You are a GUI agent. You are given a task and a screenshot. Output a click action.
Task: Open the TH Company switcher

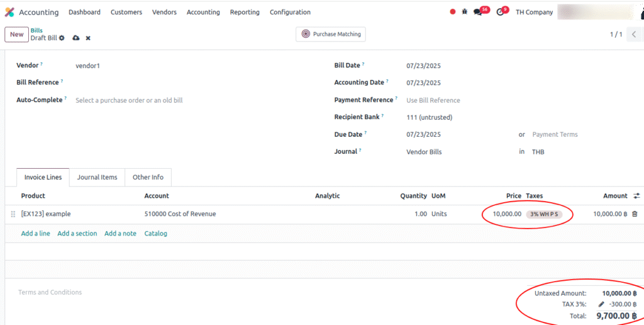click(534, 13)
